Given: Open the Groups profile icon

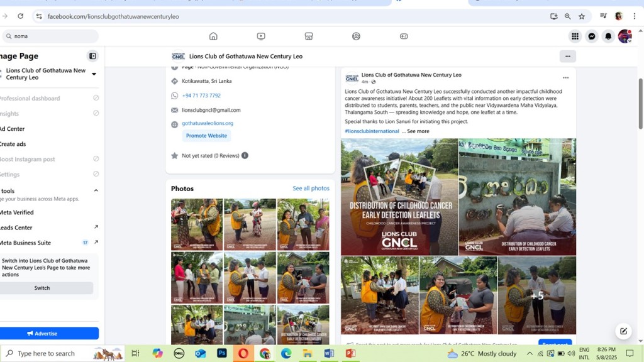Looking at the screenshot, I should (356, 36).
